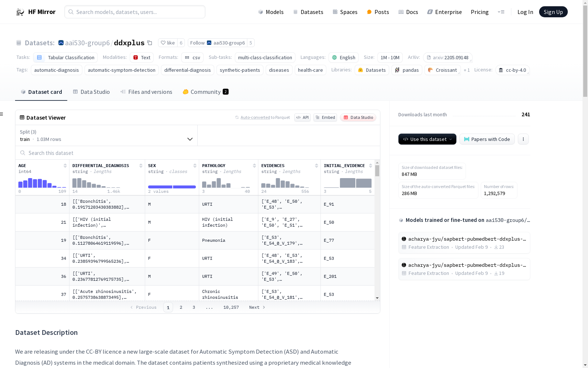The image size is (588, 368).
Task: Go to Datasets in top navigation
Action: click(308, 12)
